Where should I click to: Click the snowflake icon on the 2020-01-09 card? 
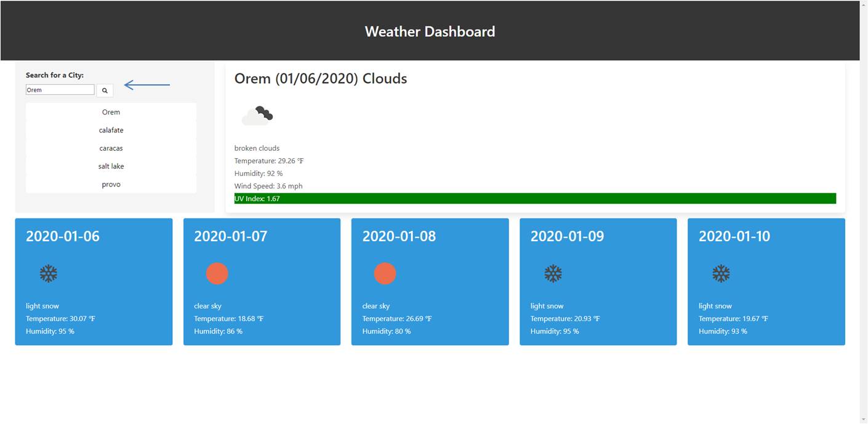[x=553, y=274]
